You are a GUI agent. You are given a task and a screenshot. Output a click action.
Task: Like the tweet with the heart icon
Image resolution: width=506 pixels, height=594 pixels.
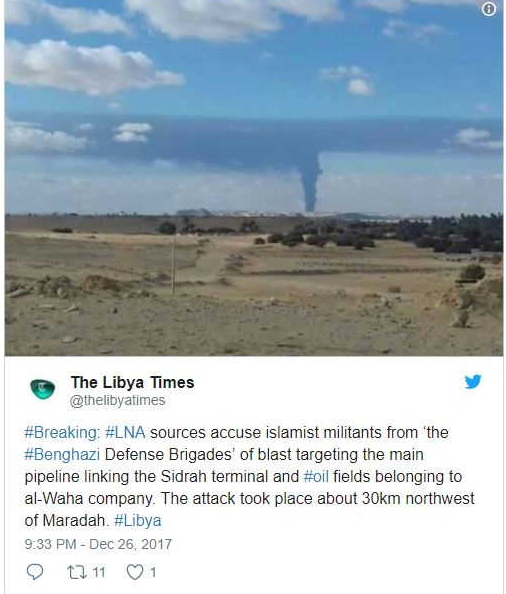134,572
